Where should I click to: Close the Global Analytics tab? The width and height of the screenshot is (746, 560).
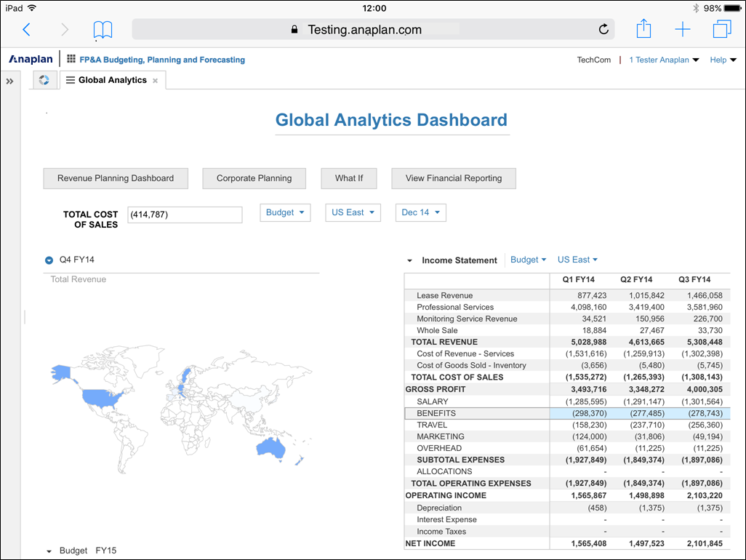pyautogui.click(x=155, y=81)
